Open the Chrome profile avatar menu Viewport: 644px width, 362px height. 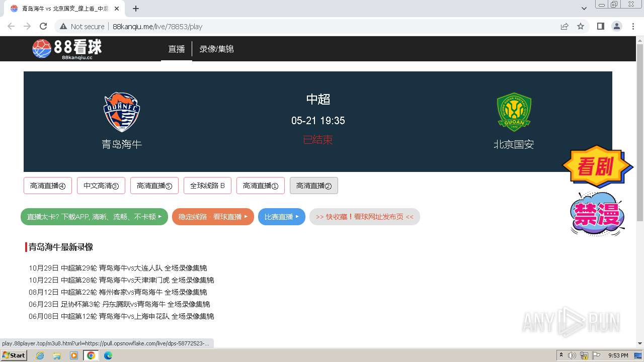click(616, 26)
